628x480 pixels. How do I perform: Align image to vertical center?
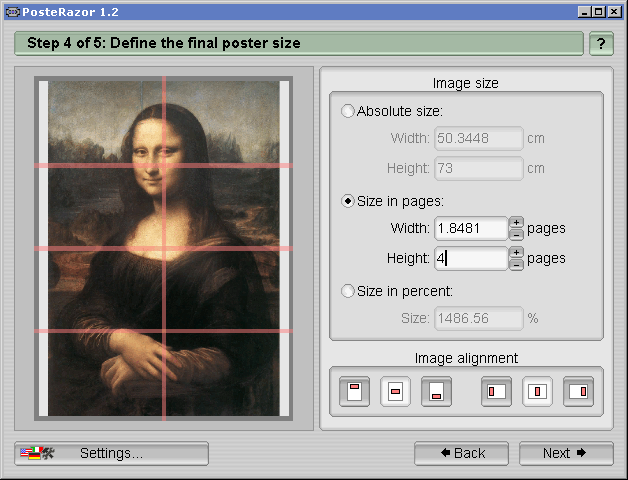click(395, 391)
